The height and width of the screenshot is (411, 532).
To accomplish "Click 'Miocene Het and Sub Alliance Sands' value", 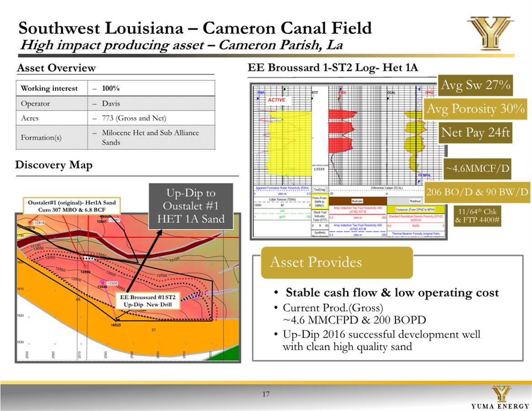I will [x=151, y=137].
